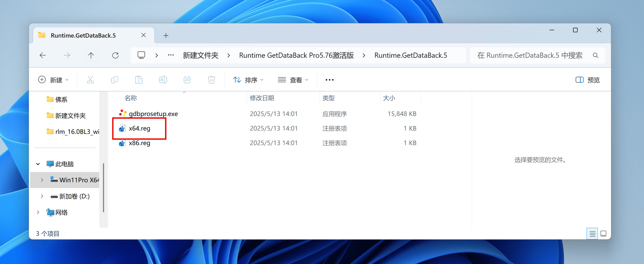Click the Cut scissors icon in toolbar

click(90, 80)
